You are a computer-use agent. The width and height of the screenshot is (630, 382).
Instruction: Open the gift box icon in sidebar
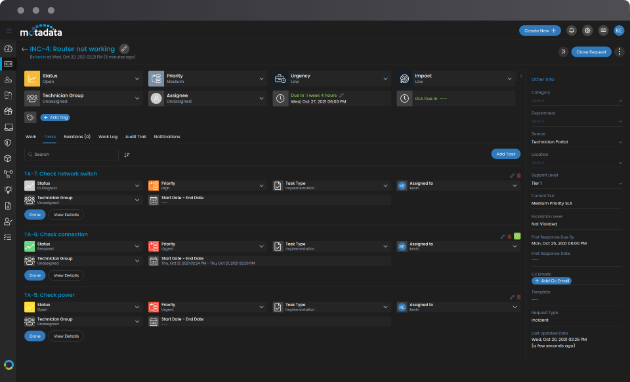pos(8,111)
